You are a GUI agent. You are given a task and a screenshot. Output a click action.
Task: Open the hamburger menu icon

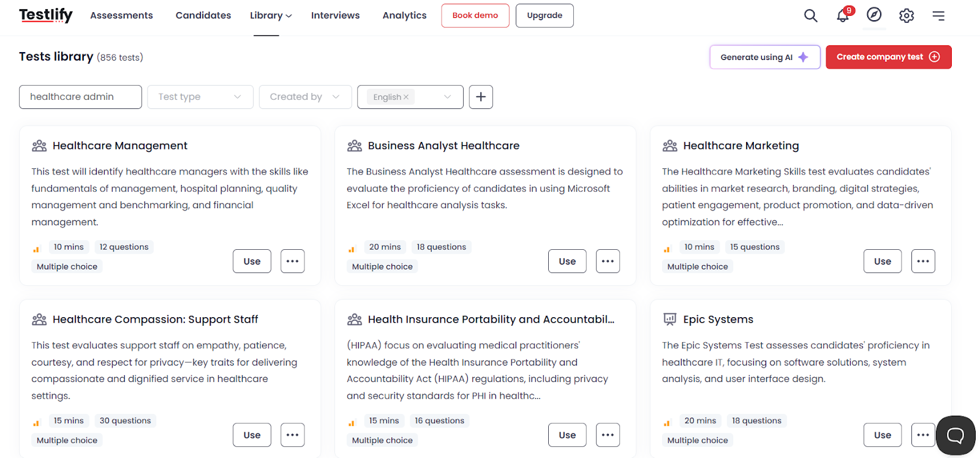pos(938,16)
